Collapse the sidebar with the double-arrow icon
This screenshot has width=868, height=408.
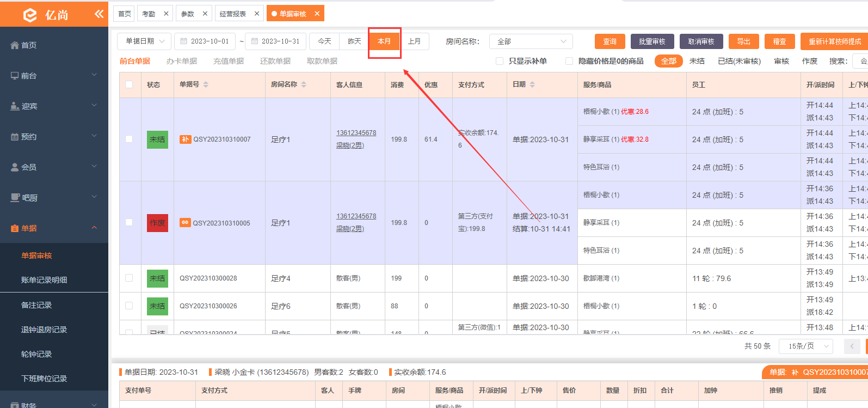pyautogui.click(x=99, y=14)
